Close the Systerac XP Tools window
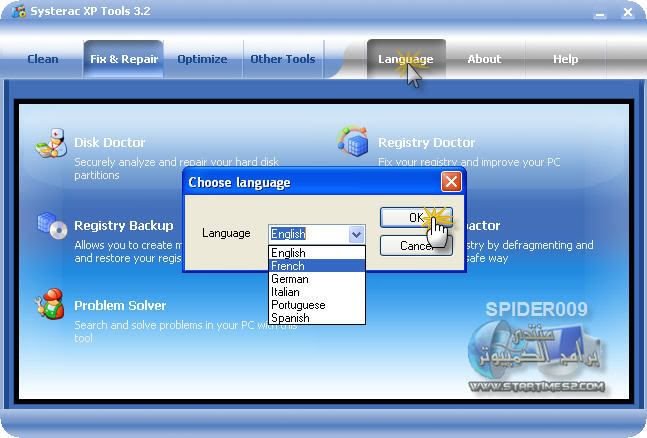Viewport: 647px width, 438px height. [x=628, y=12]
